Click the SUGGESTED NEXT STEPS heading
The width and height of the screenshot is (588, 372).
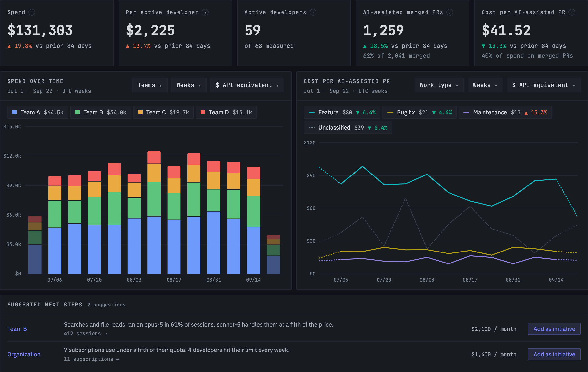45,305
